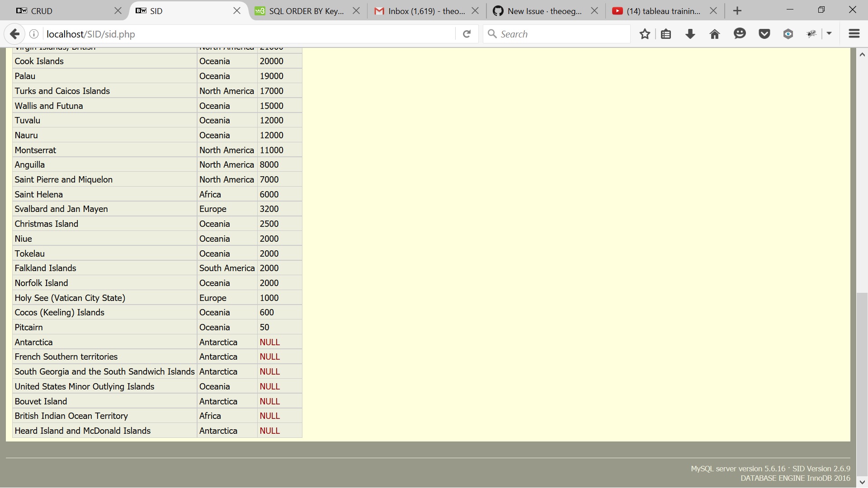Image resolution: width=868 pixels, height=488 pixels.
Task: Click the fly extension icon
Action: pyautogui.click(x=812, y=33)
